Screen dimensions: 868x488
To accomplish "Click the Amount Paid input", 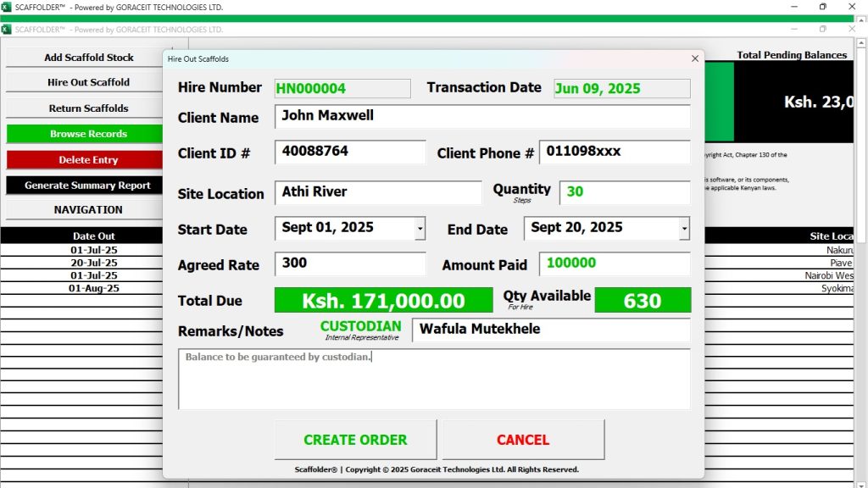I will (x=614, y=264).
